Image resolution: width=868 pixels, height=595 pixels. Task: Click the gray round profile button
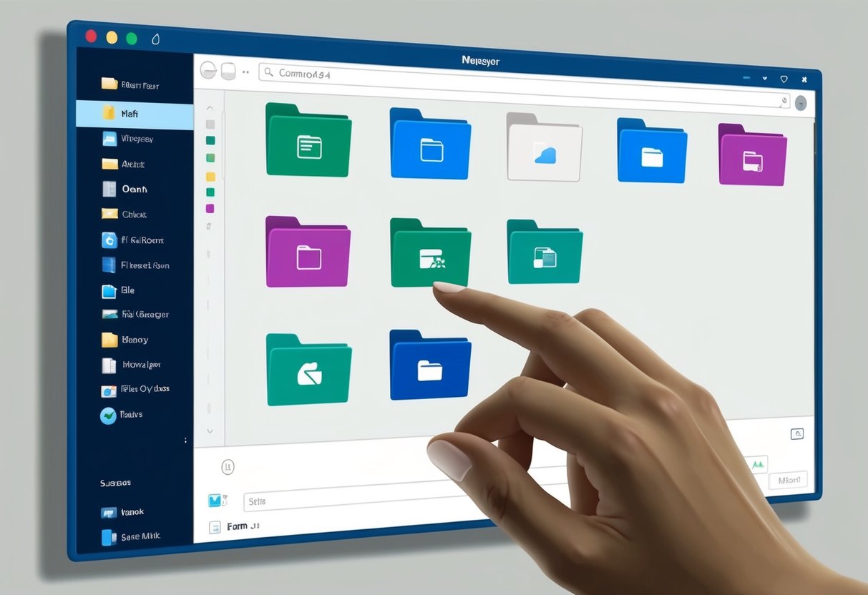801,102
